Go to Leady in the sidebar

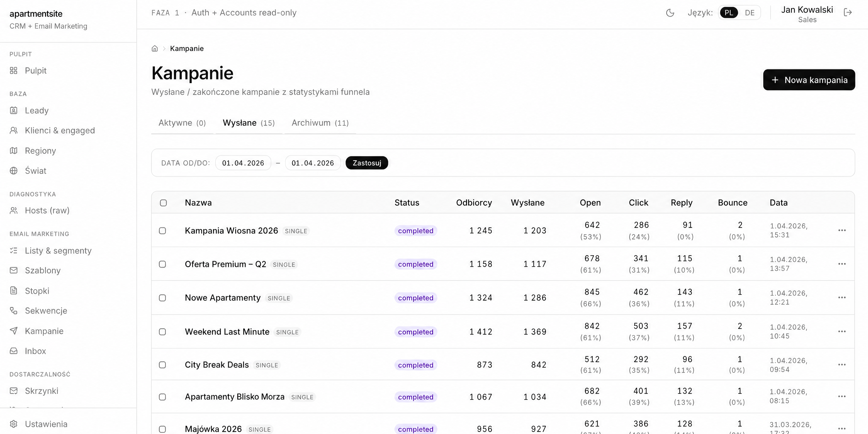point(37,111)
